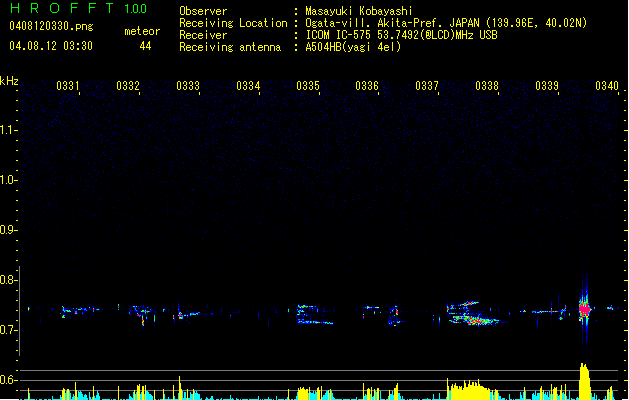The image size is (629, 400).
Task: Click the tall yellow power peak near 0340
Action: click(x=585, y=381)
